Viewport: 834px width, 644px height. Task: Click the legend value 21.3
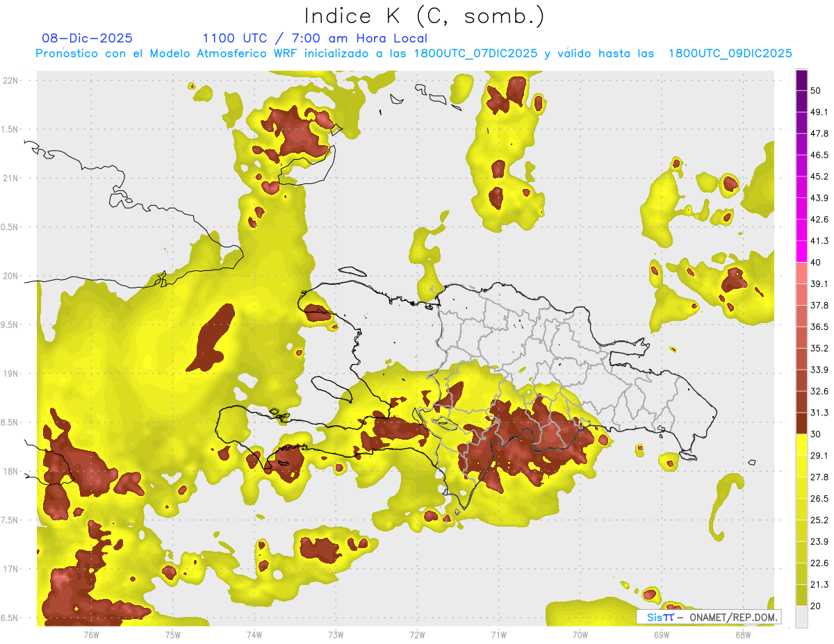coord(819,585)
